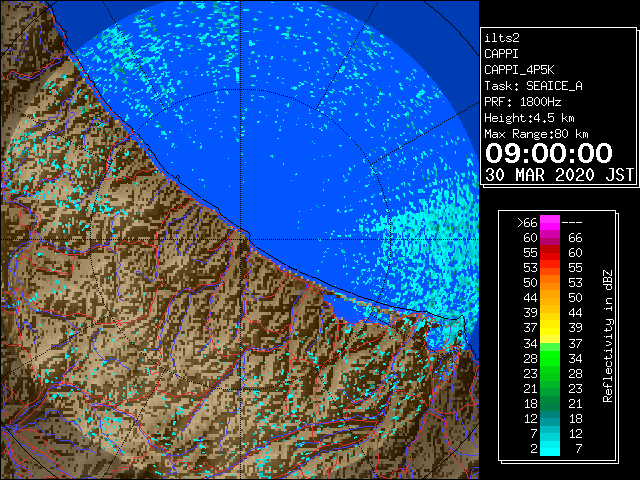Click the Task: SEAICE_A line
Screen dimensions: 640x480
pos(533,86)
